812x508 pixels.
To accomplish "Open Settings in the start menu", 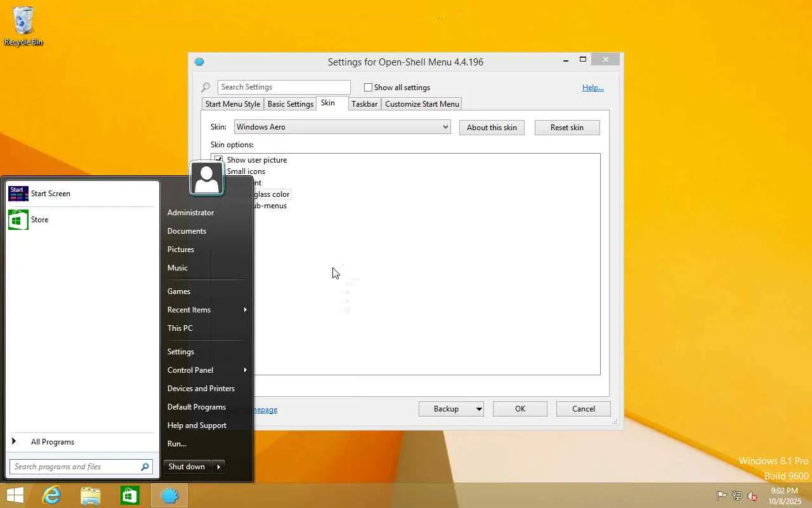I will pyautogui.click(x=181, y=352).
